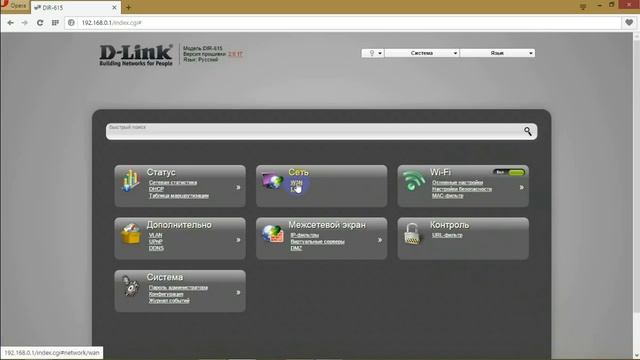Go back with the browser back arrow
Image resolution: width=640 pixels, height=360 pixels.
(11, 23)
